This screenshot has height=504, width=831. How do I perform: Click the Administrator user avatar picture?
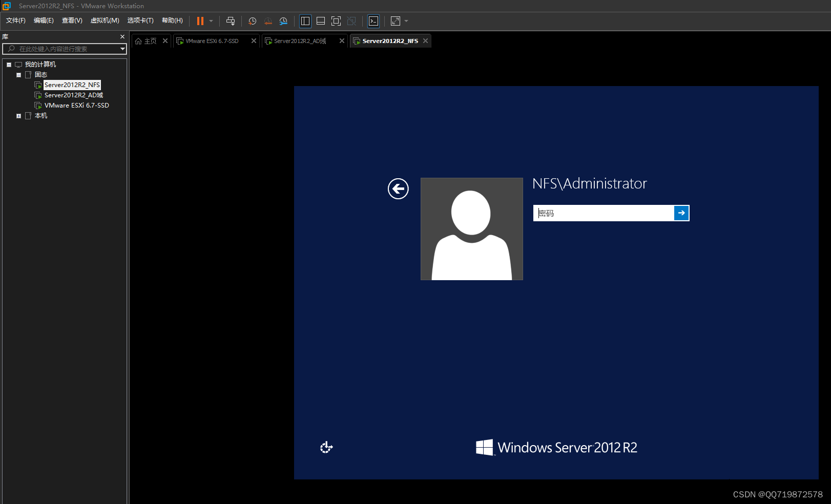click(x=471, y=229)
